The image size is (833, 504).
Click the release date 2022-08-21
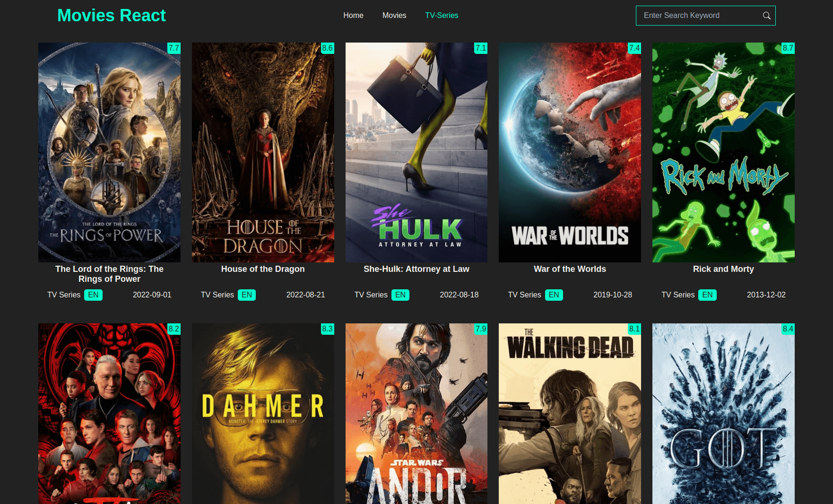pos(306,295)
